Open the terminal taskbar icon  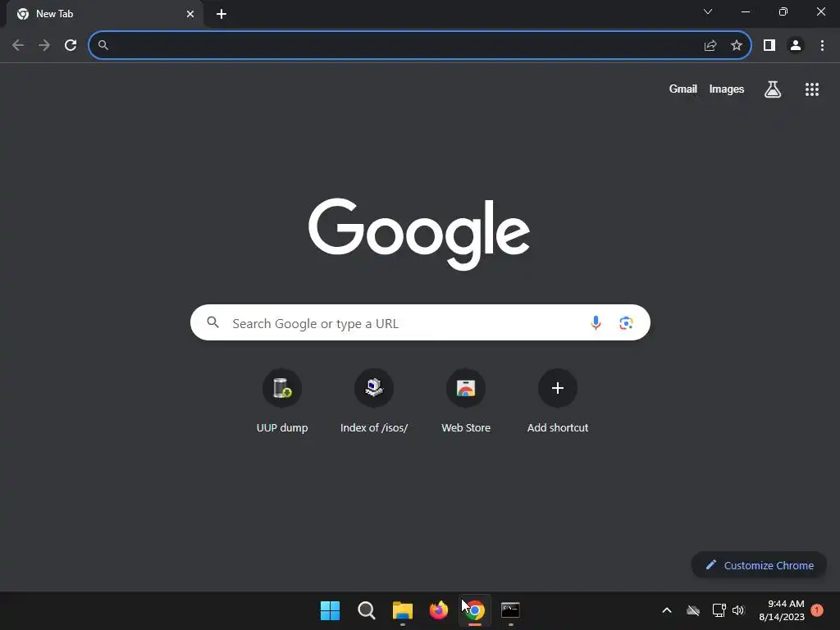click(510, 609)
